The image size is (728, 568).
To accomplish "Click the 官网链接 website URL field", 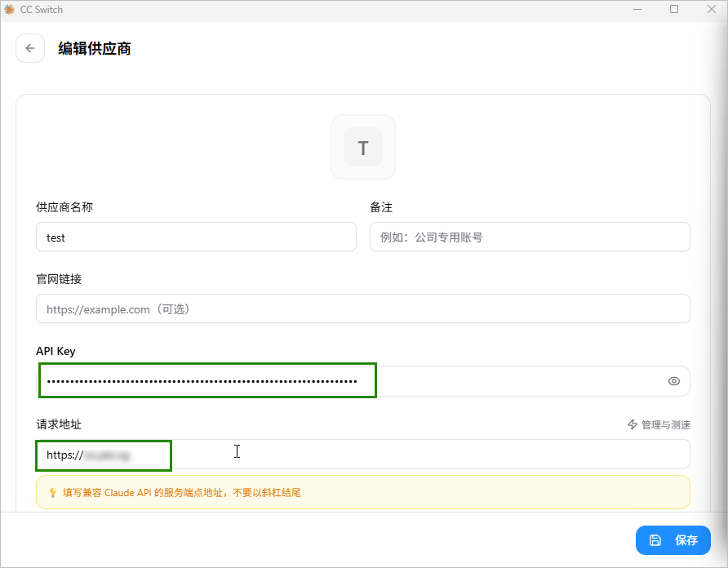I will 362,308.
